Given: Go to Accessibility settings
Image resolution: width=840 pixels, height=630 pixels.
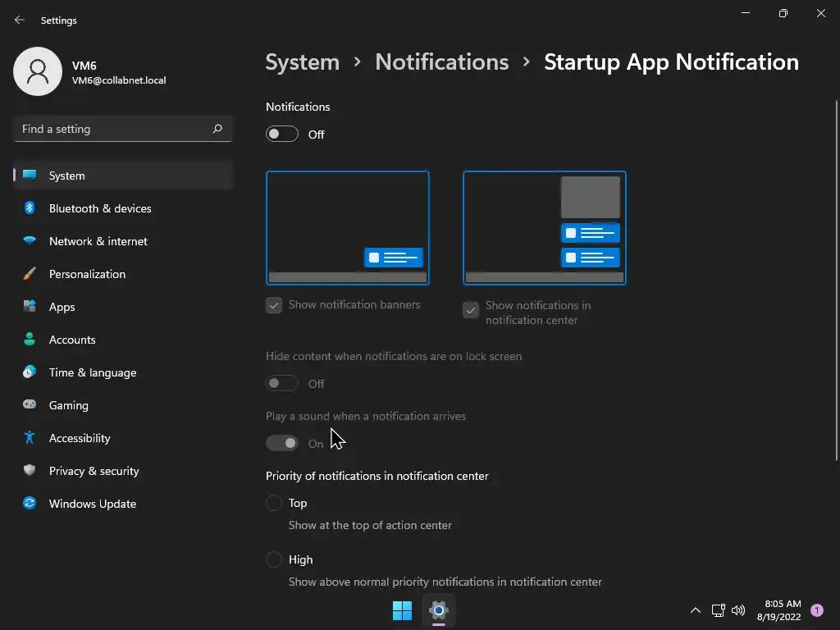Looking at the screenshot, I should tap(80, 438).
